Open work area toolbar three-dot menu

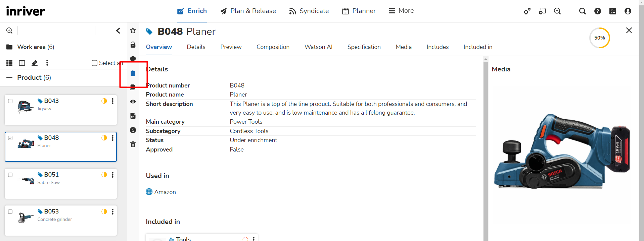(x=47, y=63)
